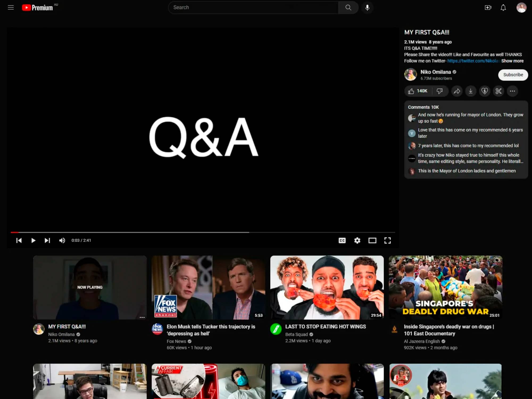Open the Clip scissors tool
The height and width of the screenshot is (399, 532).
click(498, 91)
